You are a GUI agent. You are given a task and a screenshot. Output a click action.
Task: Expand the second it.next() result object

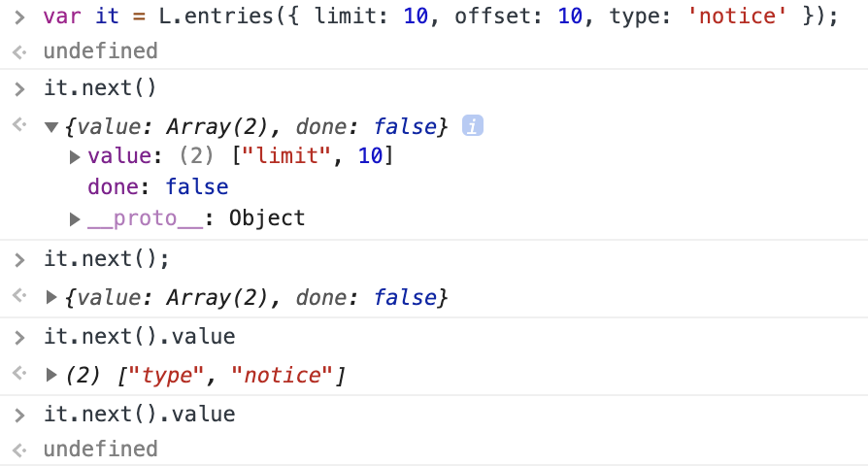[51, 298]
